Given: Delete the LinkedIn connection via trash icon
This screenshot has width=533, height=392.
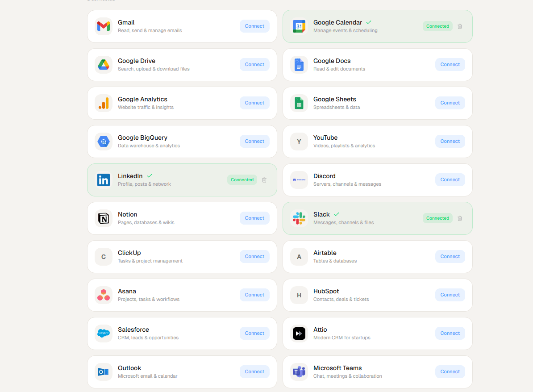Looking at the screenshot, I should click(x=264, y=180).
